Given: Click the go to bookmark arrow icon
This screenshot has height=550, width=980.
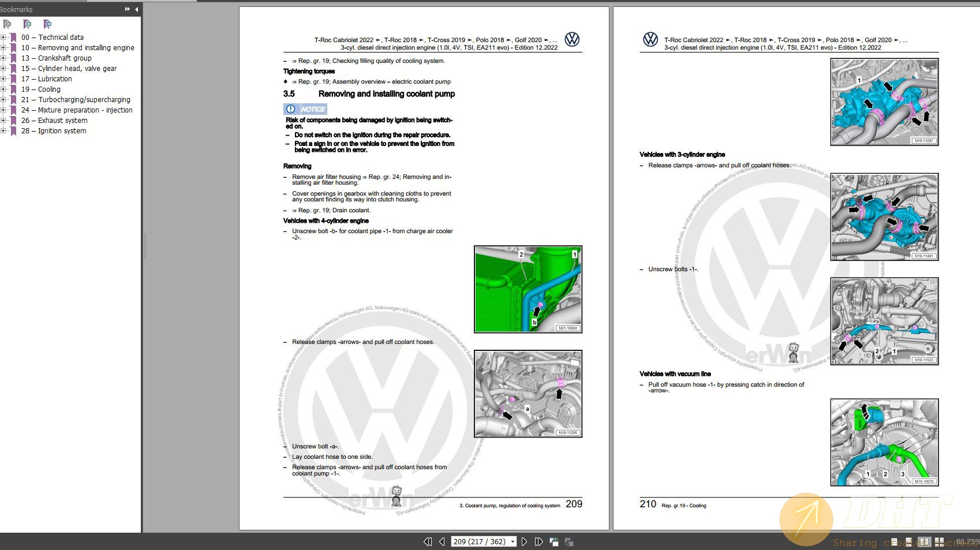Looking at the screenshot, I should tap(47, 24).
